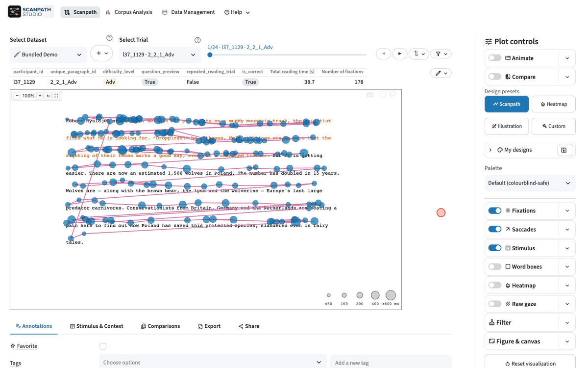Click help icon beside Select Trial

197,40
